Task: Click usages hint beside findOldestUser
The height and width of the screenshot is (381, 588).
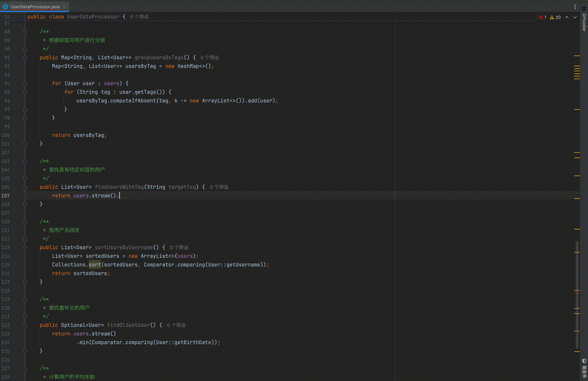Action: point(176,325)
